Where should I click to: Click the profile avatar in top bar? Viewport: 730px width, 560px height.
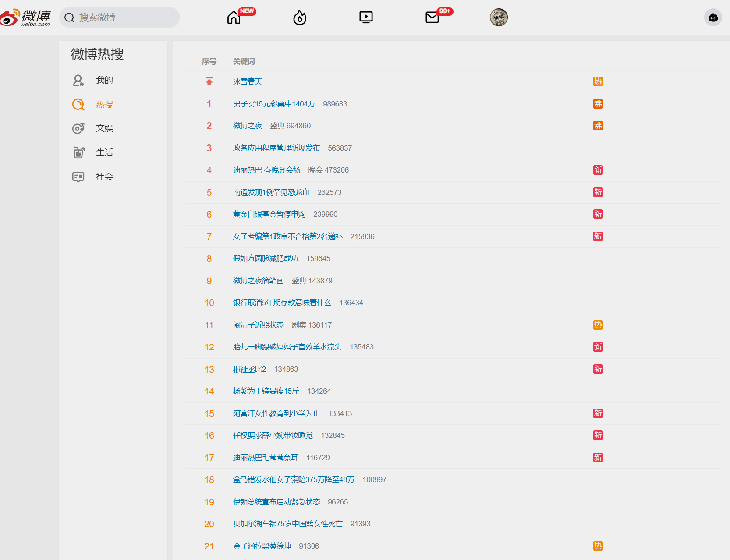pyautogui.click(x=499, y=17)
